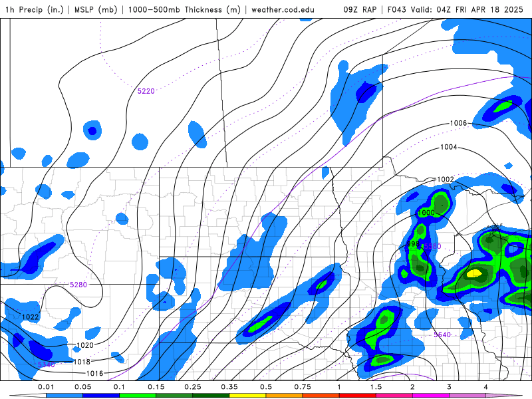Click the '4' legend value
This screenshot has width=532, height=399.
486,387
